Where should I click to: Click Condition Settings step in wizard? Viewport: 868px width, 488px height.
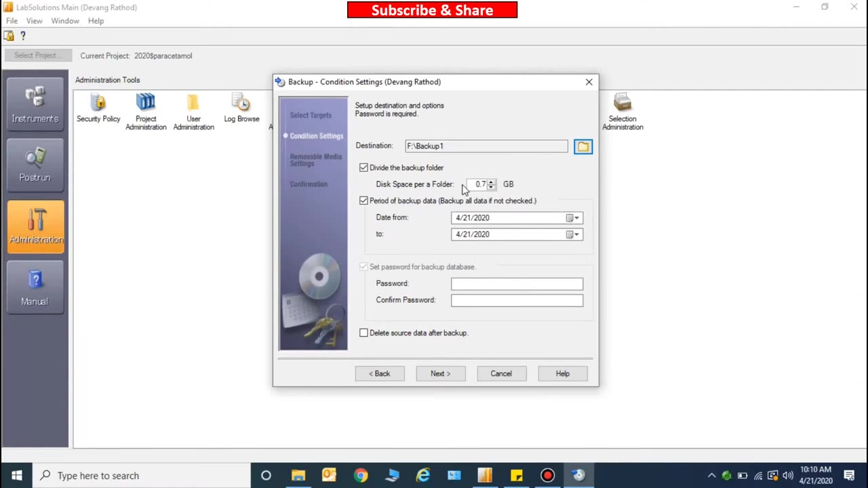tap(316, 136)
